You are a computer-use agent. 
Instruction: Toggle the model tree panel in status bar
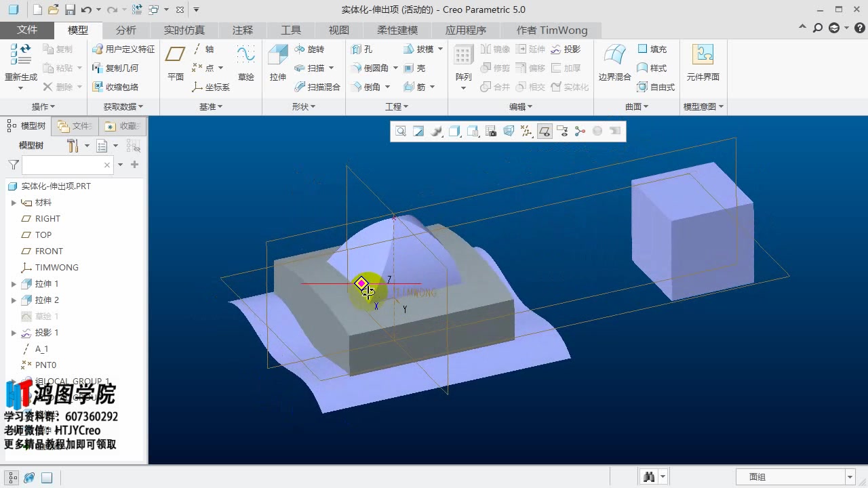12,477
